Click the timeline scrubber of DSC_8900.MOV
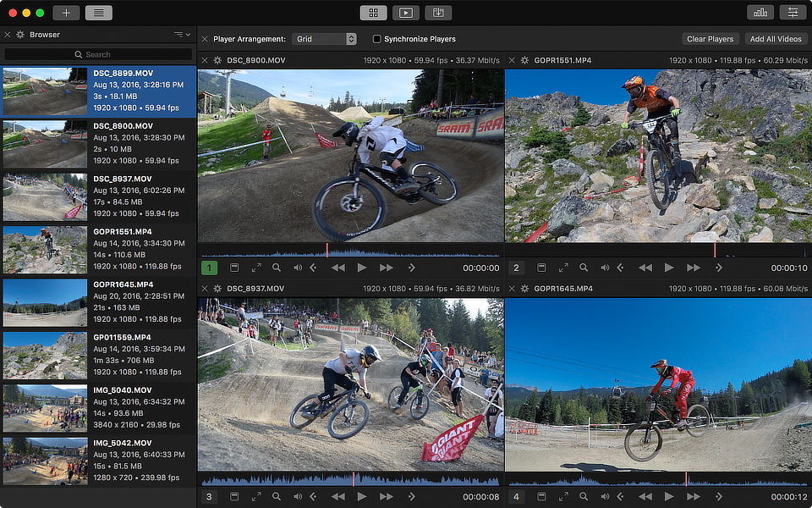812x508 pixels. (350, 251)
